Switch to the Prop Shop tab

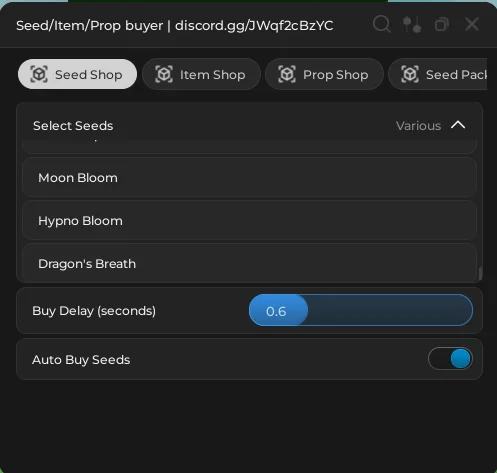coord(324,74)
